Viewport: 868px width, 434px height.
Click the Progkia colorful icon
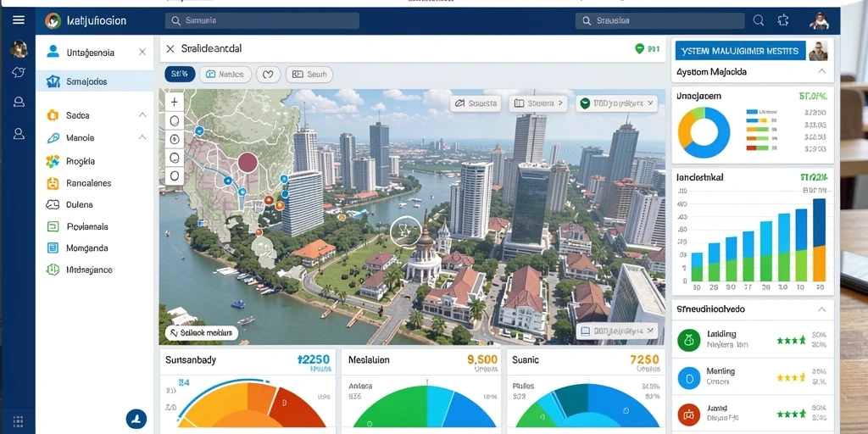pyautogui.click(x=53, y=161)
